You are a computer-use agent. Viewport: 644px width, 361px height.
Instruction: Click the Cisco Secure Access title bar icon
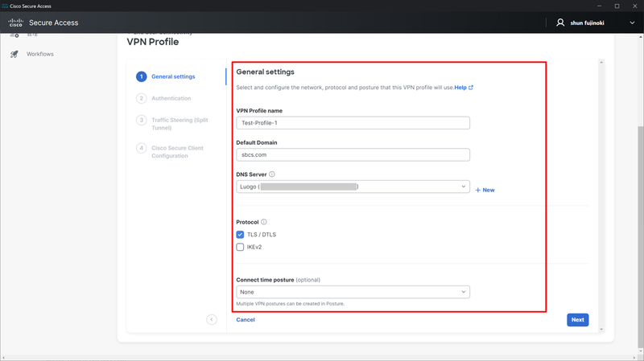[x=5, y=6]
